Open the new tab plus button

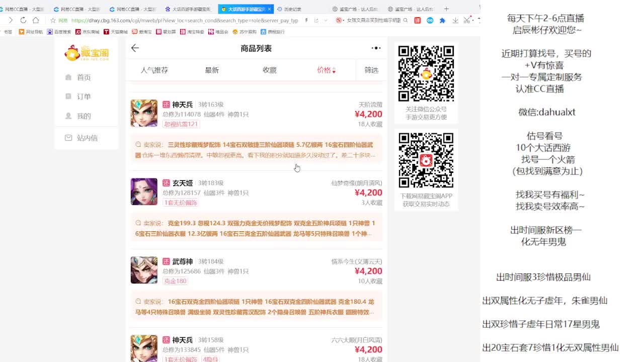tap(446, 9)
